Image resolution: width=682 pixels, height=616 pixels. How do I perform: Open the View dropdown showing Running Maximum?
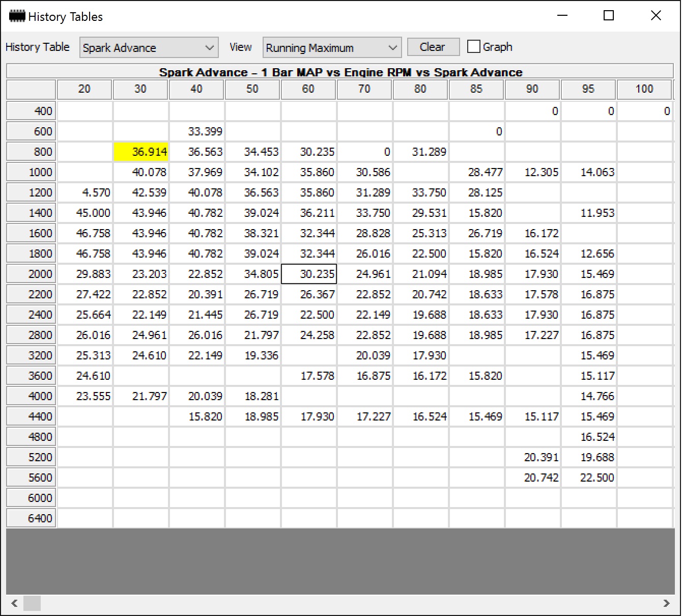click(332, 47)
